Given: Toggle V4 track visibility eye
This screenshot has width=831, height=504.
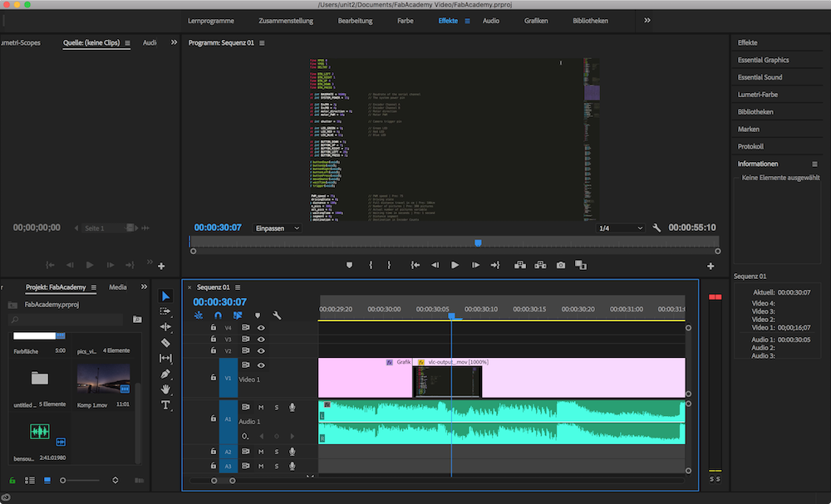Looking at the screenshot, I should (261, 328).
